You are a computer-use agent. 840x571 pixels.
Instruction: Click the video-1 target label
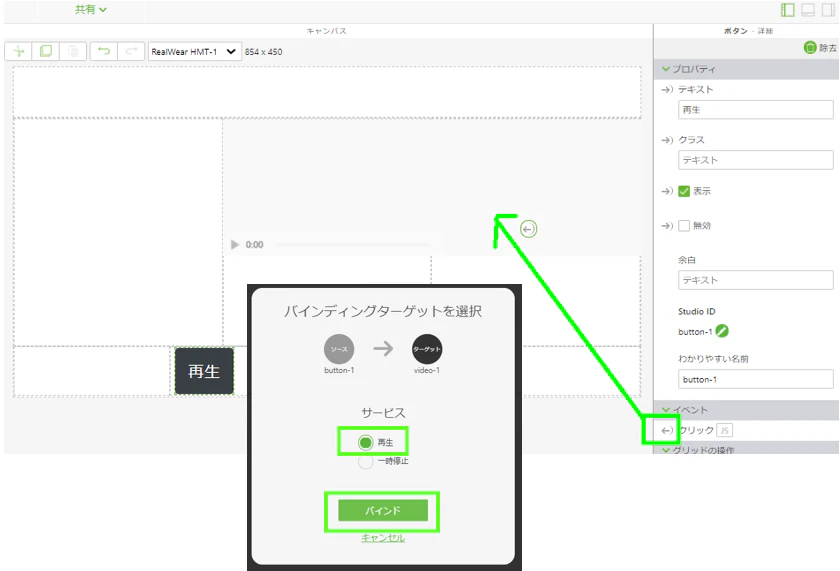427,370
